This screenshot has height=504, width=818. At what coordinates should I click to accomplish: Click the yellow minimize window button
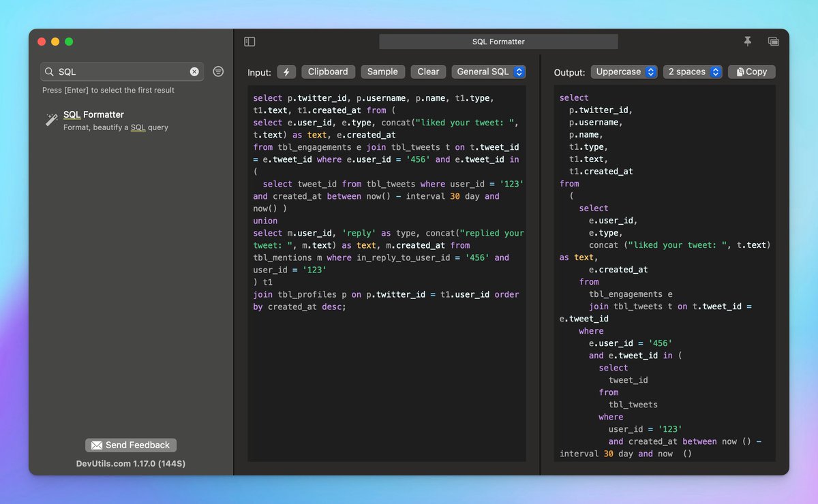pos(55,42)
